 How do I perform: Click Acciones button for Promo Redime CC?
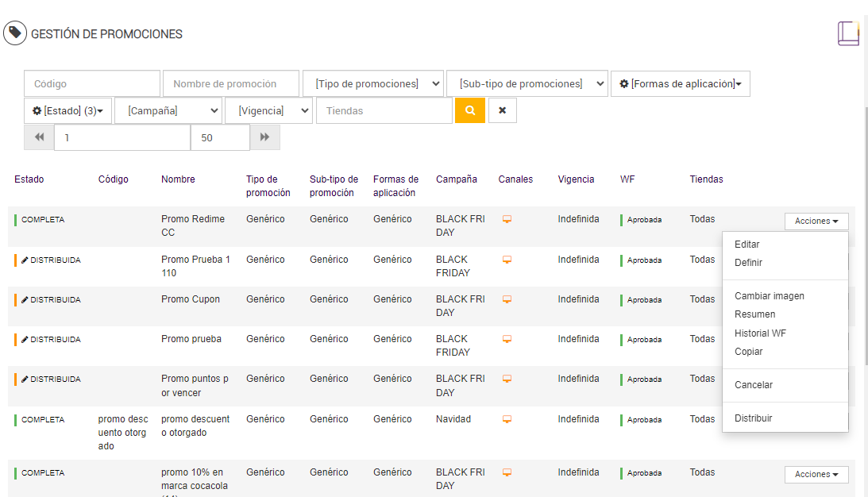click(x=816, y=222)
